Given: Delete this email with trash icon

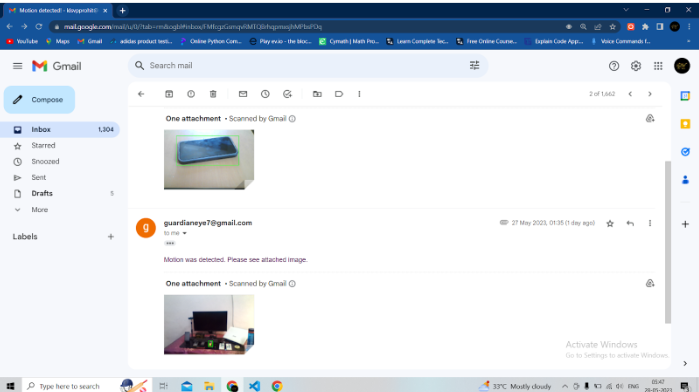Looking at the screenshot, I should point(213,94).
